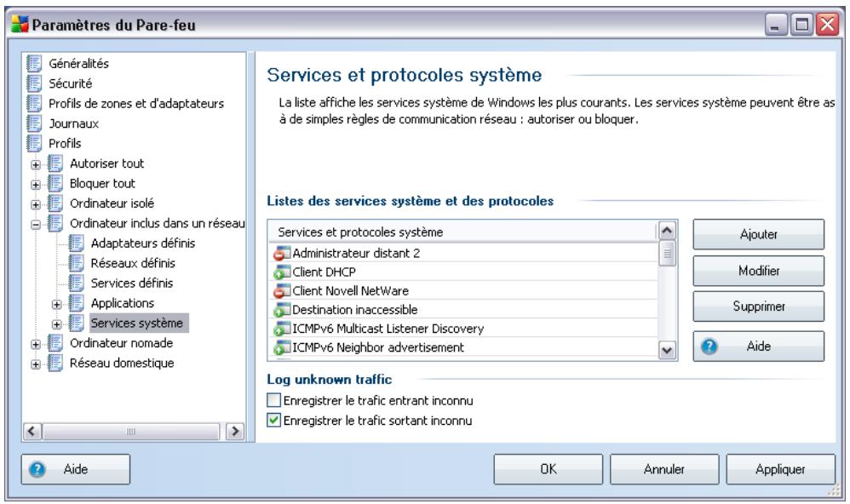Click the icon beside Services système tree item
850x504 pixels.
77,324
